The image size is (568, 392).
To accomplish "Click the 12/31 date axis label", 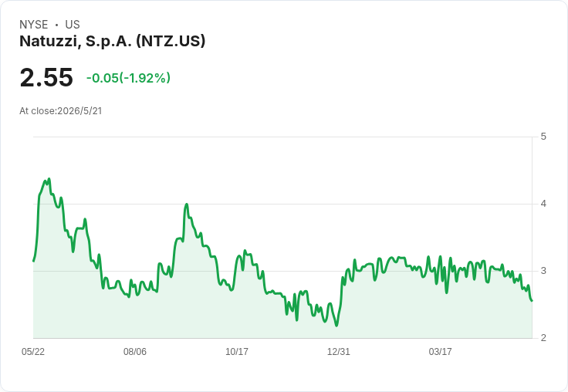I will click(338, 351).
